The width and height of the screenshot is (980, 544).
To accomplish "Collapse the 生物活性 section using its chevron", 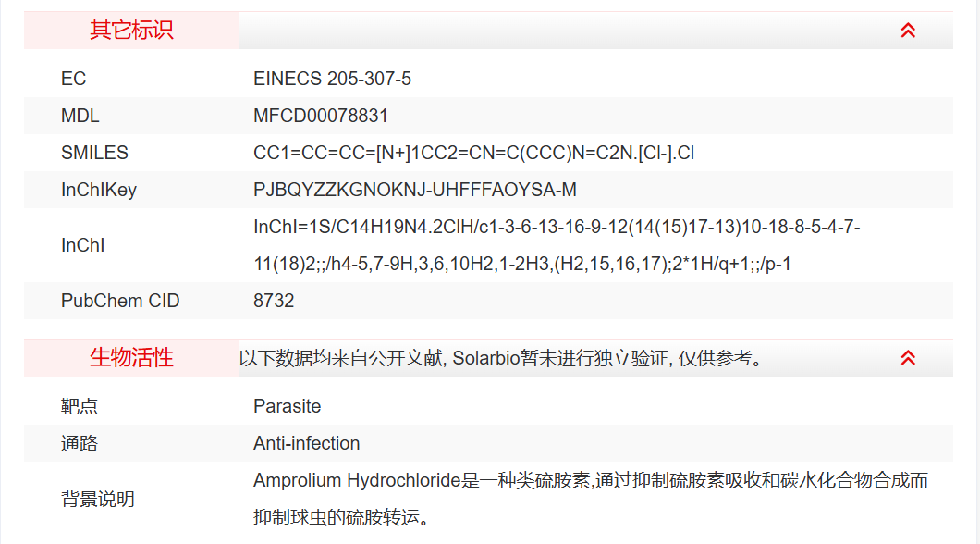I will 908,358.
